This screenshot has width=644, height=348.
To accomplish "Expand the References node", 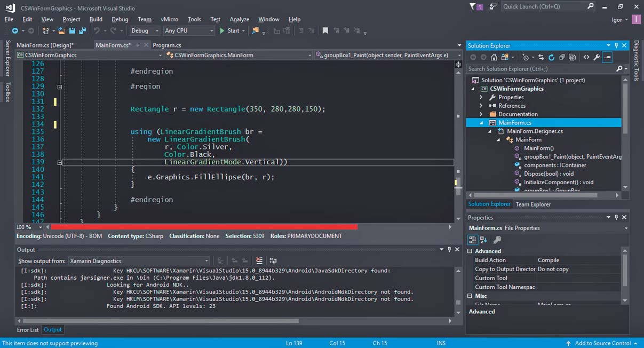I will pos(481,106).
